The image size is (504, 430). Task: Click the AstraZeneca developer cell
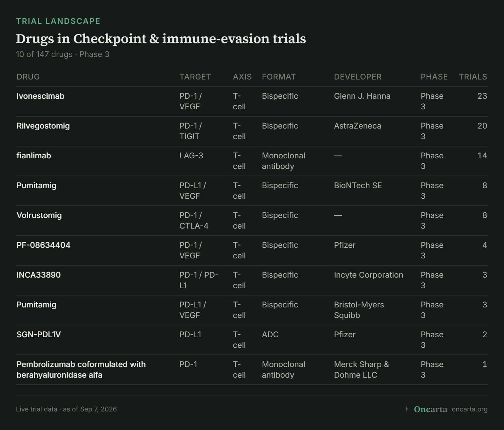[357, 126]
